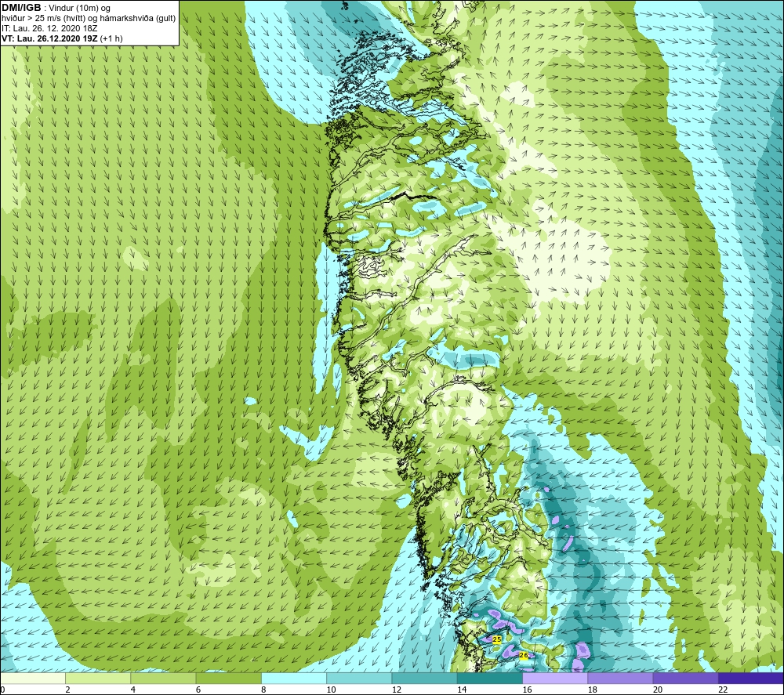Click the scale value '8'
The image size is (784, 695).
(x=263, y=690)
